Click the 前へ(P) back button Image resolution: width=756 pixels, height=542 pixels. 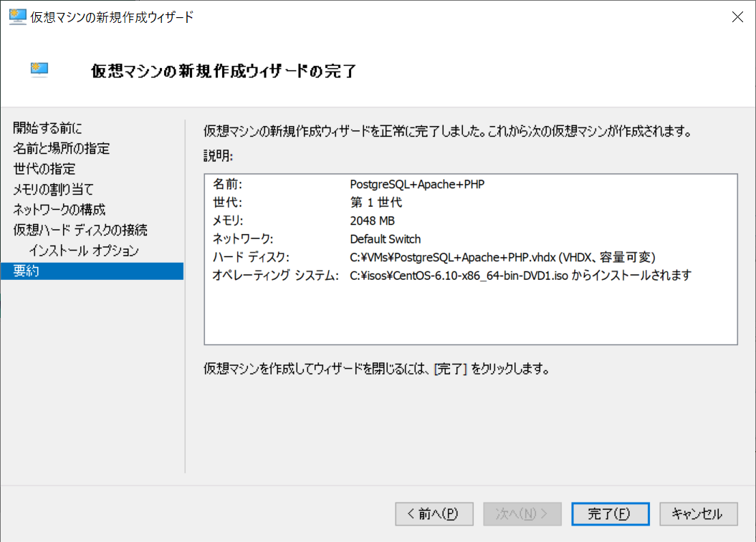click(434, 514)
